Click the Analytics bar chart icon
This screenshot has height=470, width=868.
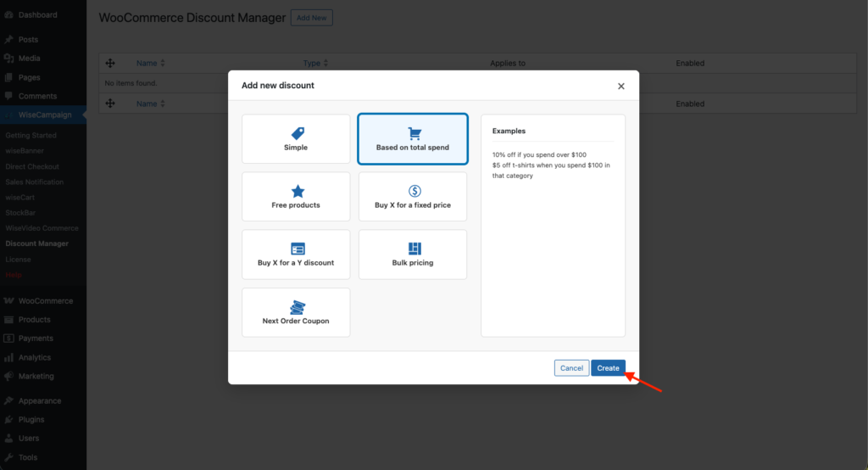coord(8,357)
